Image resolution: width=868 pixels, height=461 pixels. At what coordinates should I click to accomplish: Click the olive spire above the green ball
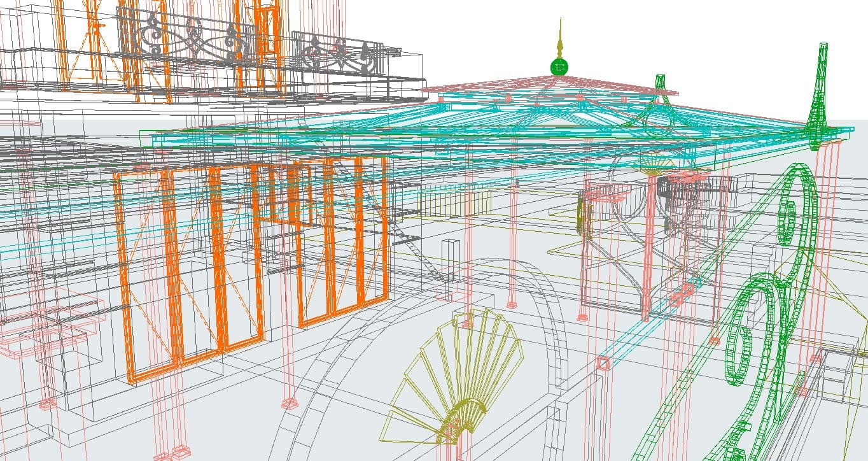coord(560,39)
